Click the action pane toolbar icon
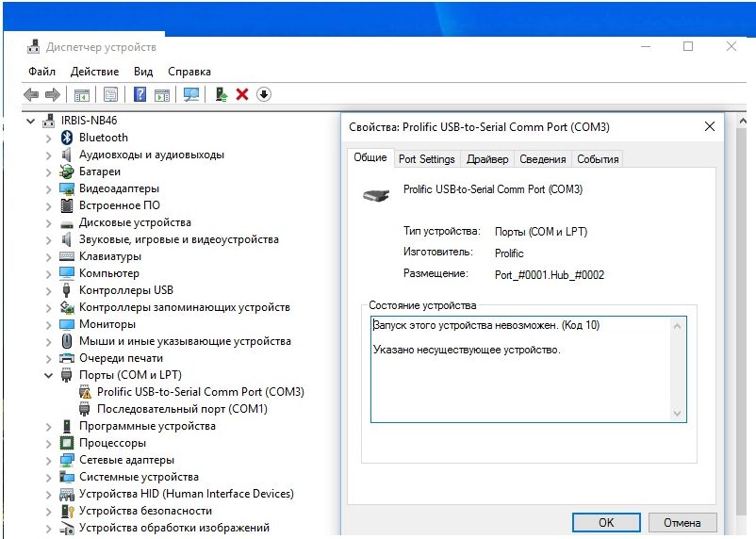Screen dimensions: 756x539 (162, 94)
